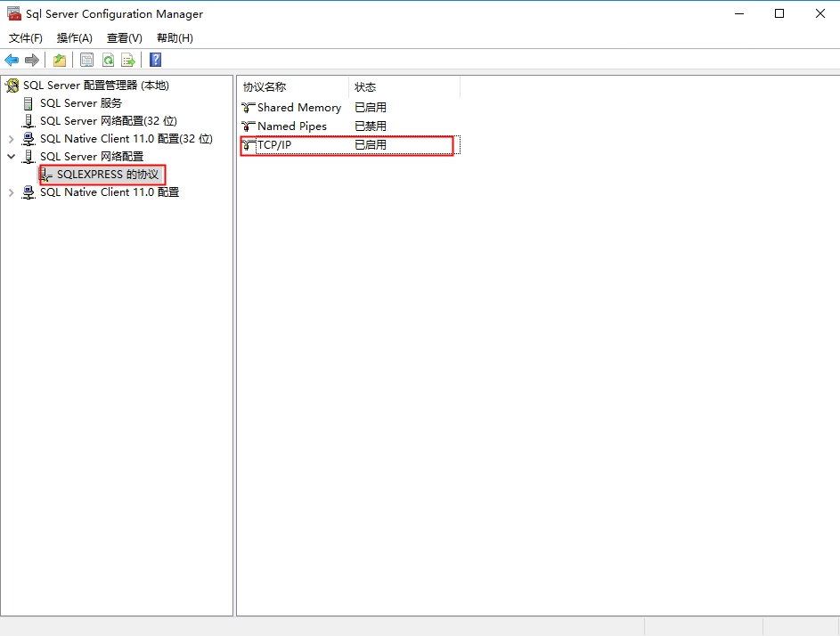Select SQL Server 服务 in the tree
This screenshot has height=636, width=840.
(x=80, y=103)
